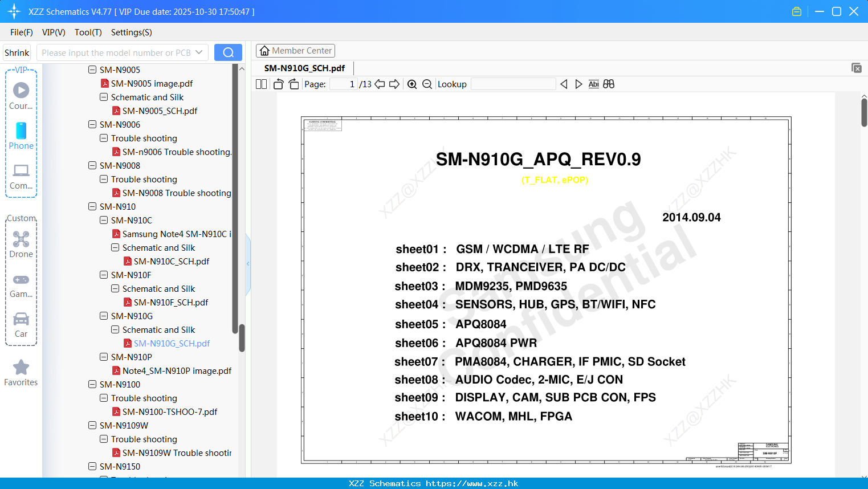Collapse the SM-N910F tree node
This screenshot has width=868, height=489.
(x=104, y=275)
